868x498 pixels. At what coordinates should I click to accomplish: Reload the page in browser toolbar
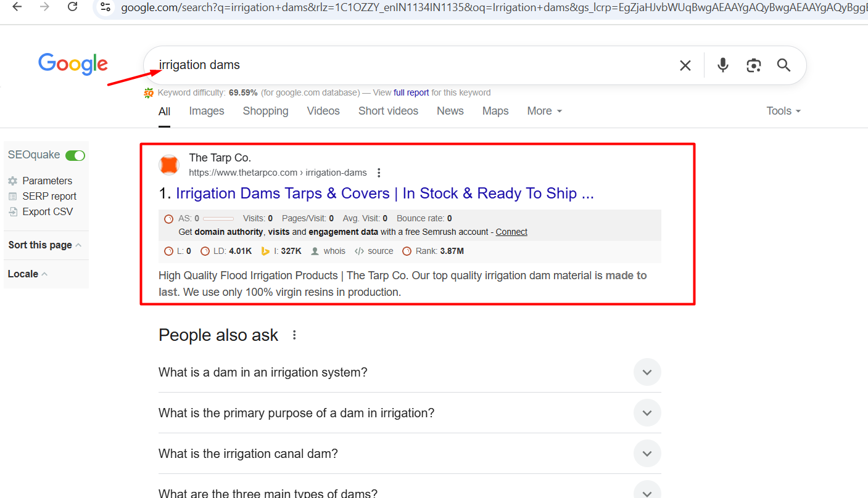coord(72,7)
